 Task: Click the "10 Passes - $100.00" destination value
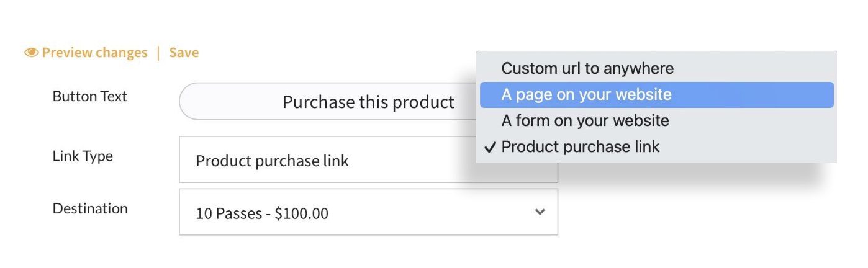tap(262, 214)
